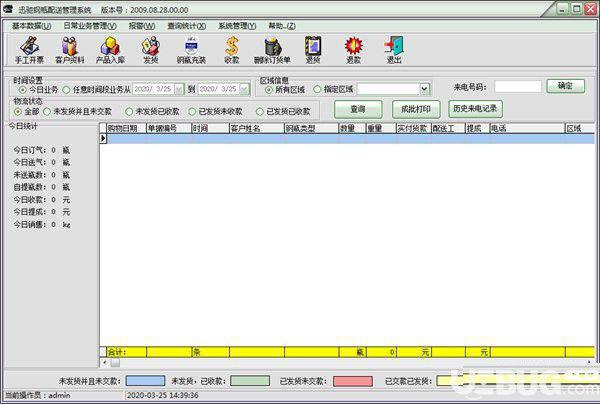Expand the 指定区域 region combo box
This screenshot has height=404, width=600.
click(x=424, y=89)
